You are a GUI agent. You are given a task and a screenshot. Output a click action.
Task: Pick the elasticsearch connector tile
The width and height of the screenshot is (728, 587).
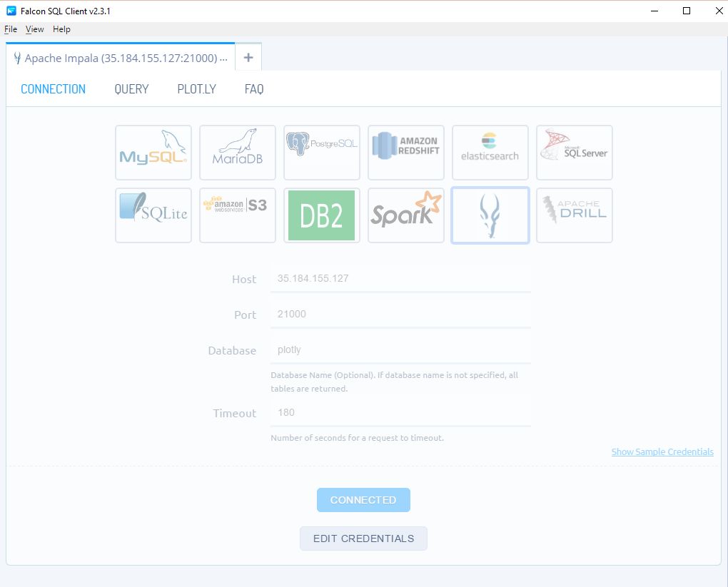(490, 152)
